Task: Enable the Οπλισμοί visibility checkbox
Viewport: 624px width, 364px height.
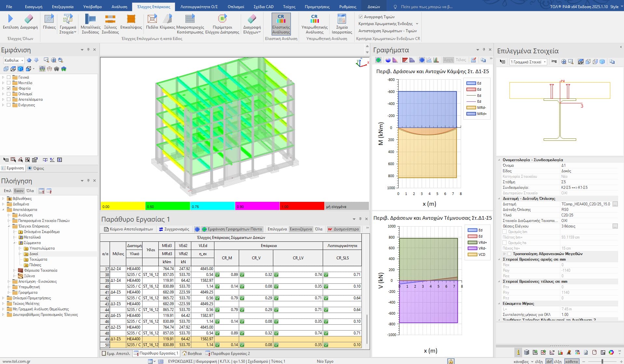Action: (x=9, y=94)
